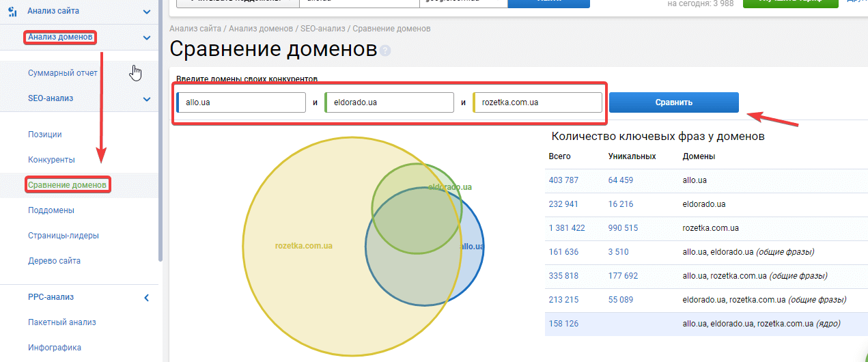Image resolution: width=868 pixels, height=362 pixels.
Task: Click unique 3 510 phrases link
Action: tap(619, 252)
